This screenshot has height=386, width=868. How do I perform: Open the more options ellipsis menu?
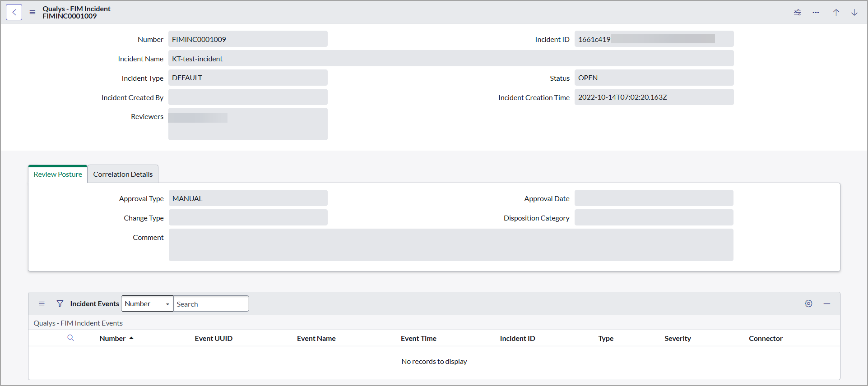click(816, 12)
